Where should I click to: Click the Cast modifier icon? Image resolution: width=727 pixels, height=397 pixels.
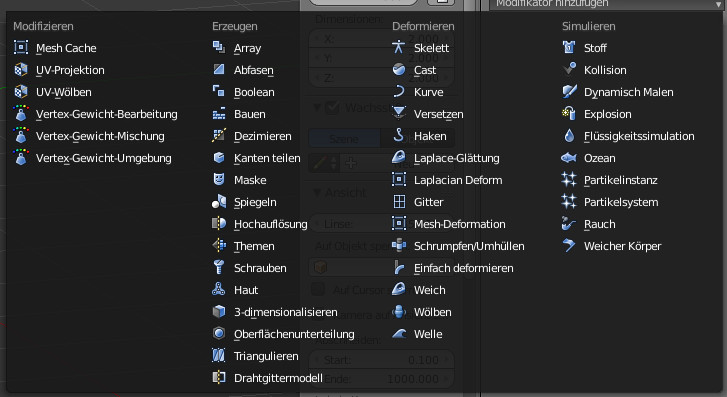tap(399, 70)
